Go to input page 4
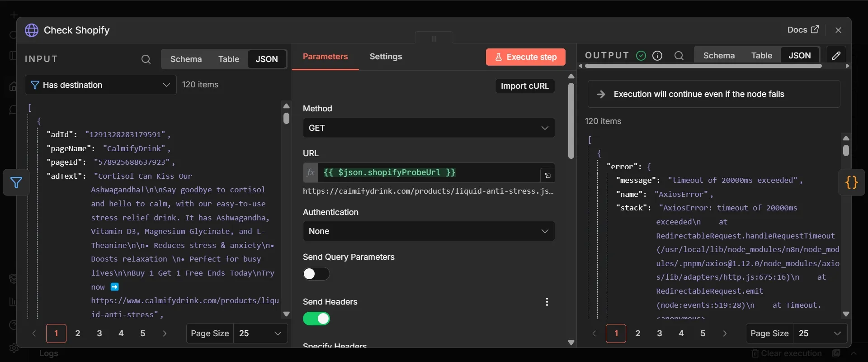The height and width of the screenshot is (362, 868). [121, 333]
